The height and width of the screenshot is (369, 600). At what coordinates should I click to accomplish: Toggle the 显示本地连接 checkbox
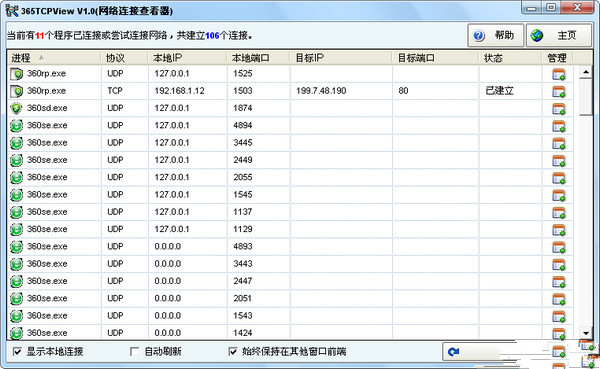[x=17, y=351]
